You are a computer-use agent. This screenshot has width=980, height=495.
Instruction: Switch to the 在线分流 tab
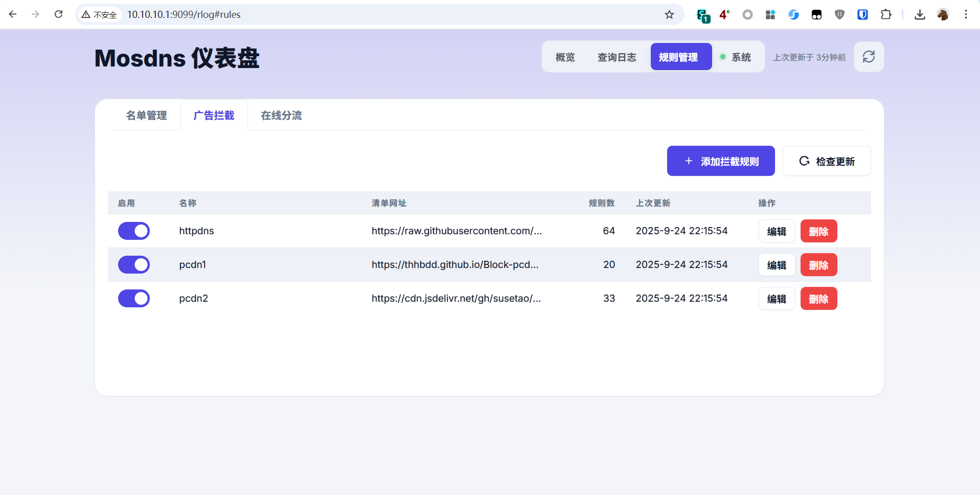coord(281,116)
